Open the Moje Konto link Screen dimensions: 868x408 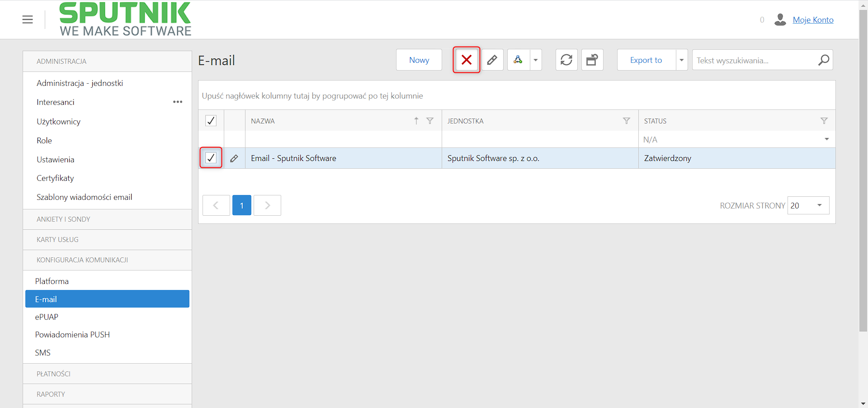tap(813, 19)
